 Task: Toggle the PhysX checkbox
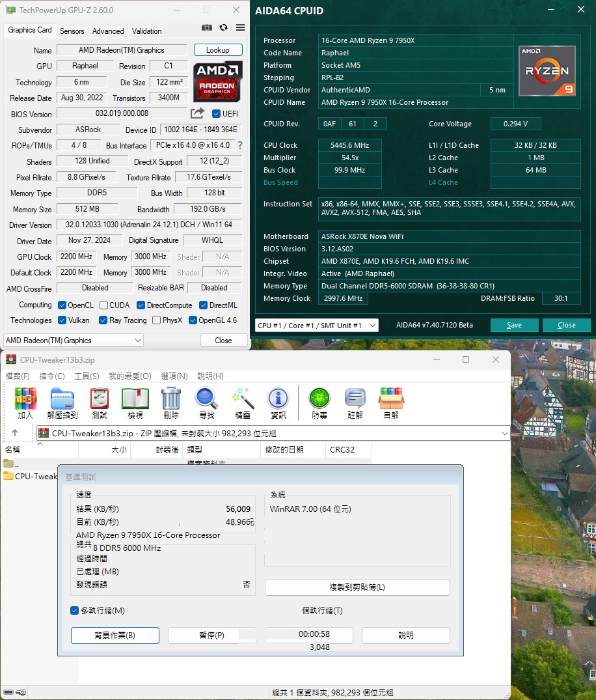(x=156, y=320)
